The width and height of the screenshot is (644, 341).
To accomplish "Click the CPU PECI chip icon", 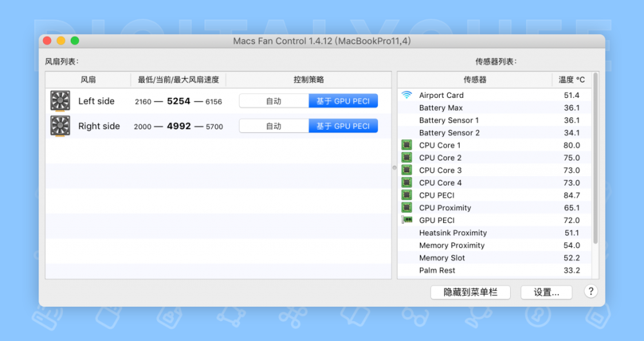I will click(406, 195).
